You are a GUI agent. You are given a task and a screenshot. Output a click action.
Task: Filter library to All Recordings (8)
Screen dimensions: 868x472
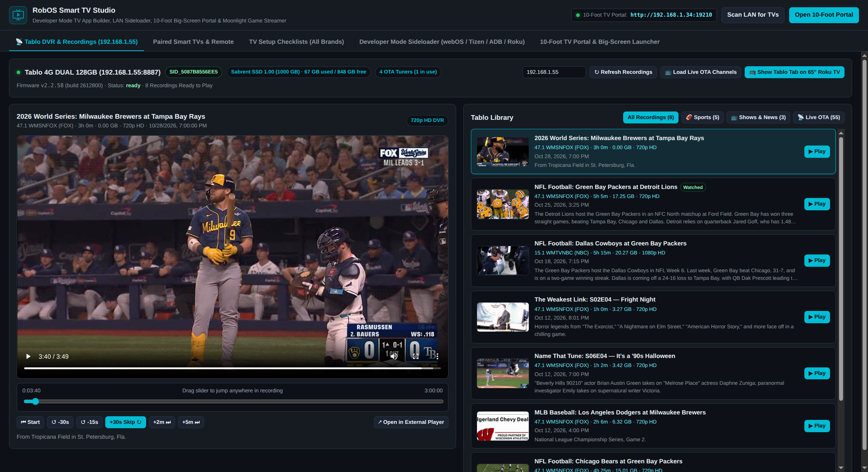(651, 117)
